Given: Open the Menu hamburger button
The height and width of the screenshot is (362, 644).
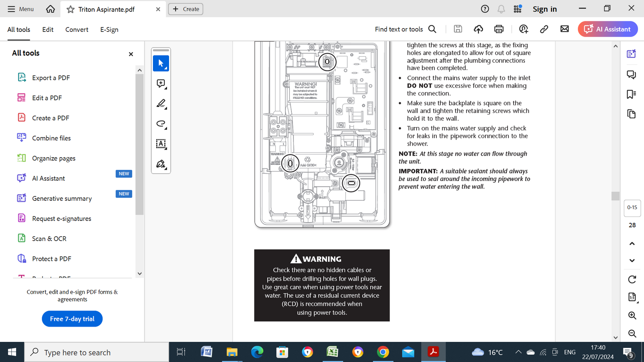Looking at the screenshot, I should click(x=21, y=9).
